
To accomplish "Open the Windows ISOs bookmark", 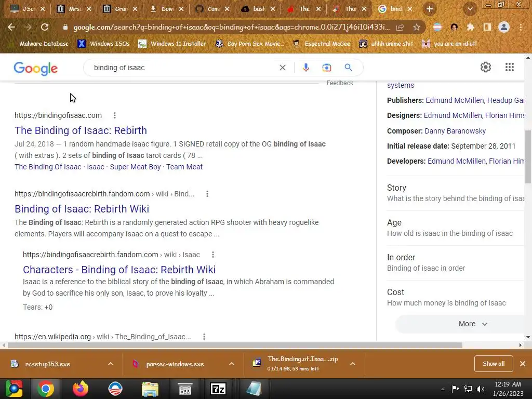I will pos(103,44).
